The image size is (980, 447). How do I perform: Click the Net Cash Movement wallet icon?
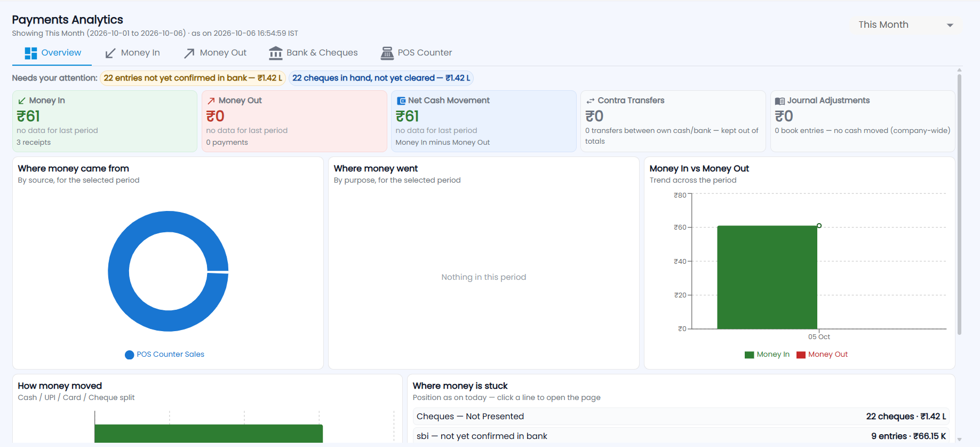(401, 101)
